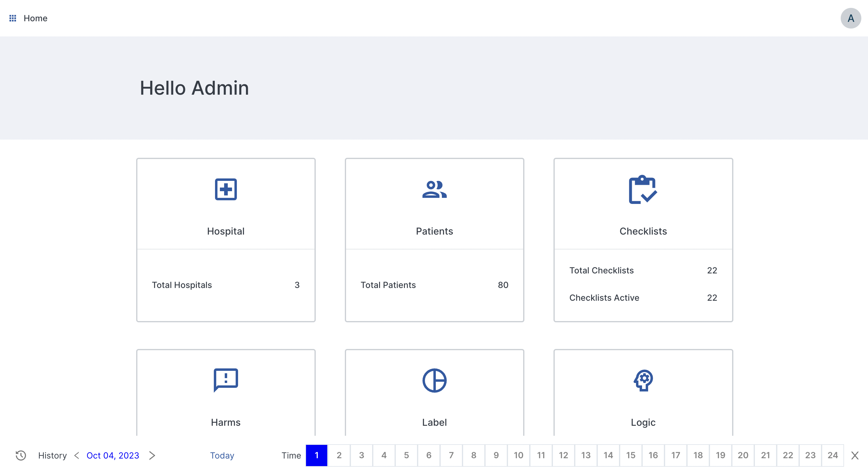Image resolution: width=868 pixels, height=474 pixels.
Task: Select hour 1 in the timeline
Action: click(316, 455)
